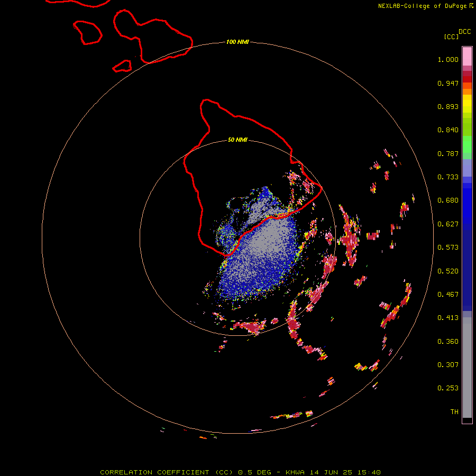Click the [CC] units label
Screen dimensions: 476x476
(451, 36)
